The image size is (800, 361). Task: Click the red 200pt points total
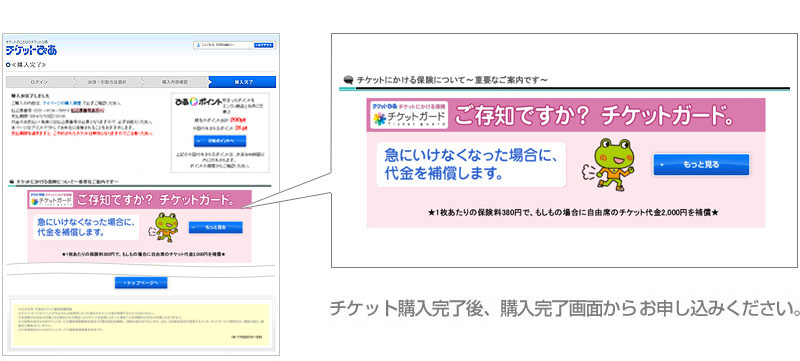tap(239, 119)
